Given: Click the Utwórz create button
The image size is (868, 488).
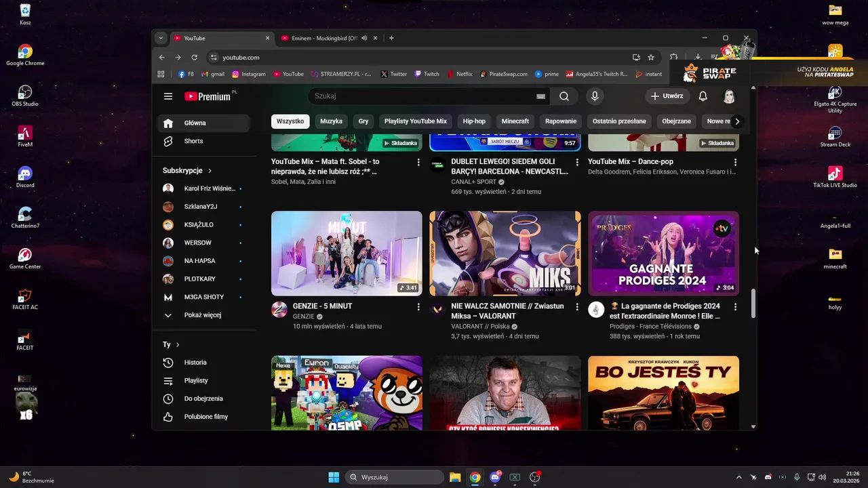Looking at the screenshot, I should point(667,96).
